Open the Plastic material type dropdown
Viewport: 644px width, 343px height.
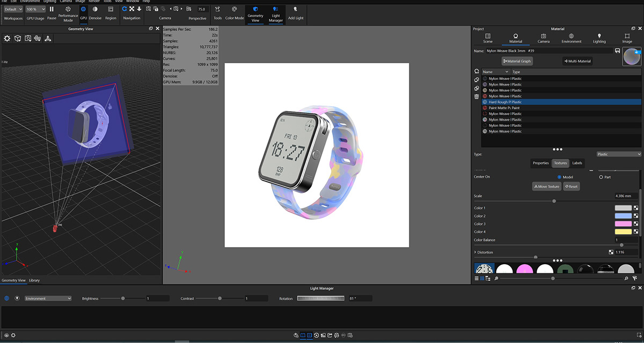click(x=618, y=154)
